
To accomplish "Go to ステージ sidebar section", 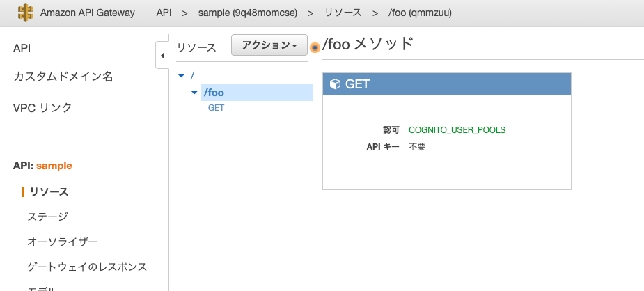I will pyautogui.click(x=47, y=217).
